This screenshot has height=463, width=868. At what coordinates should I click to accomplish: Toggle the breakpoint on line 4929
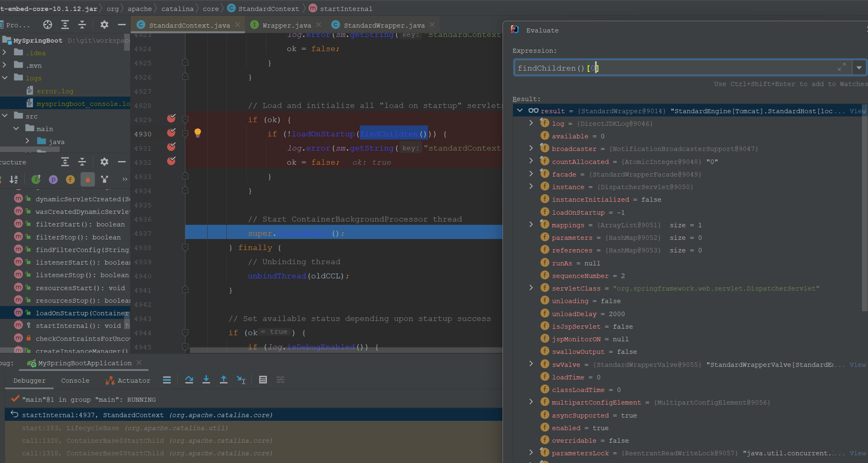tap(172, 118)
